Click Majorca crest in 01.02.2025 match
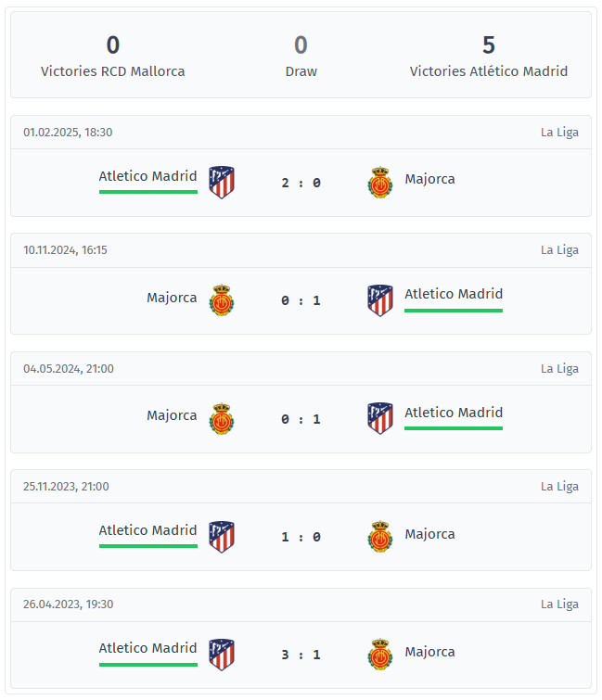The height and width of the screenshot is (700, 602). tap(380, 182)
